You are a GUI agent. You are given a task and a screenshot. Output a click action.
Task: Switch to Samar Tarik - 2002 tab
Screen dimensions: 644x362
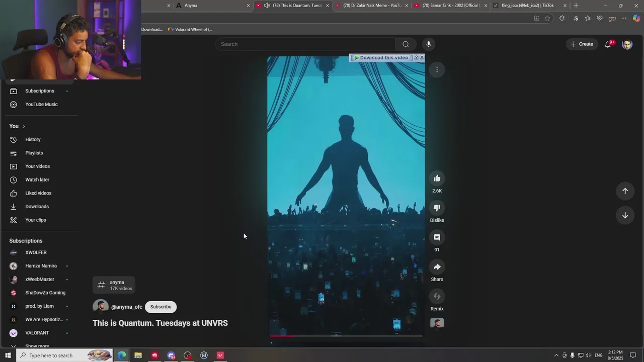[x=451, y=6]
